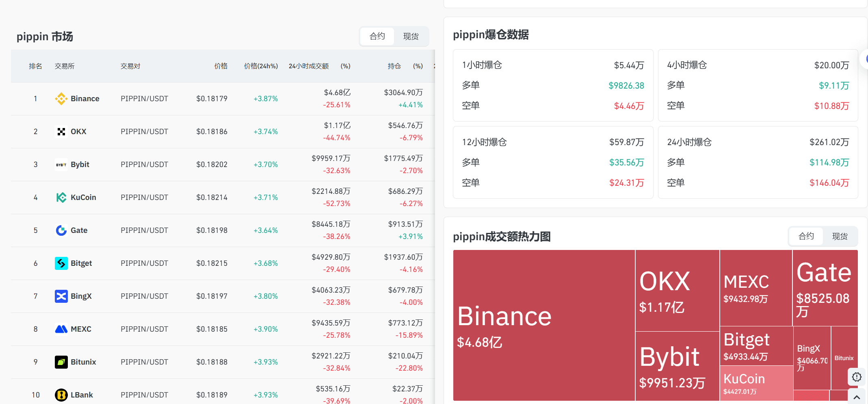Click the 交易所 column header
This screenshot has height=404, width=868.
tap(65, 66)
